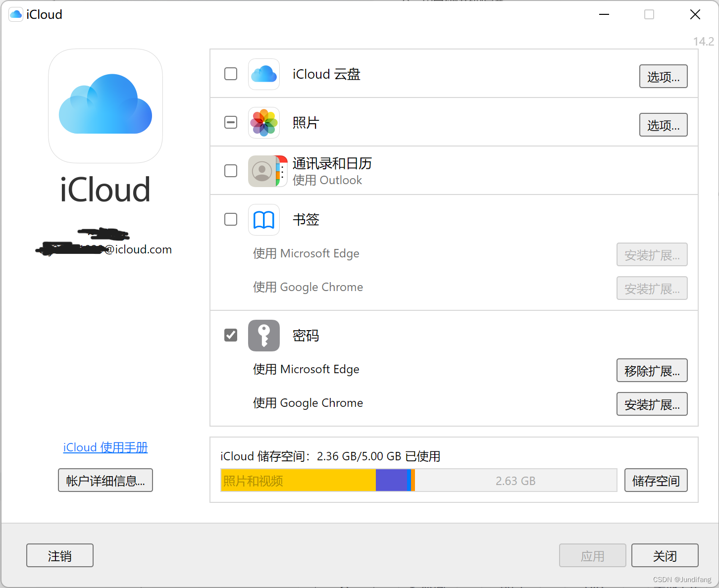Click the 使用 Google Chrome text under 密码
The width and height of the screenshot is (719, 588).
click(308, 403)
